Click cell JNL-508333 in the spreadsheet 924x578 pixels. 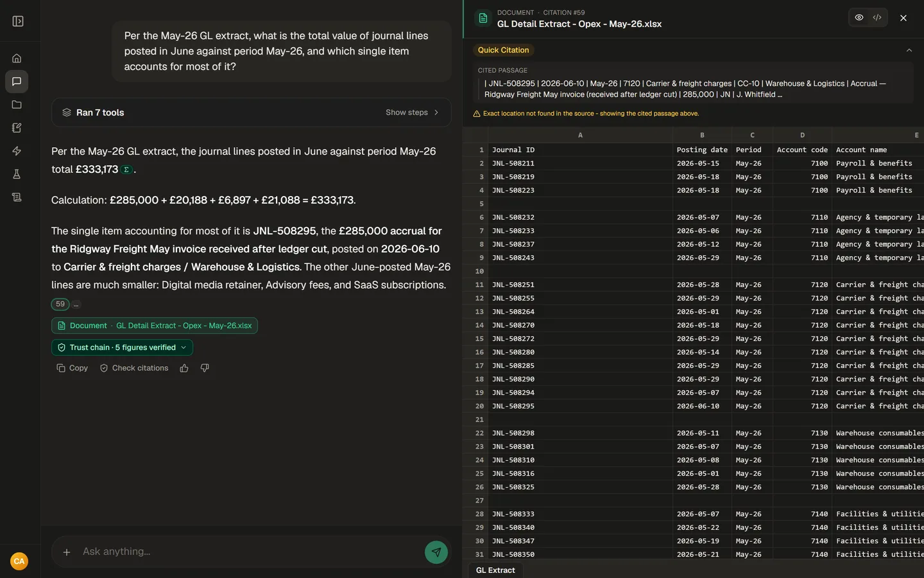click(580, 514)
